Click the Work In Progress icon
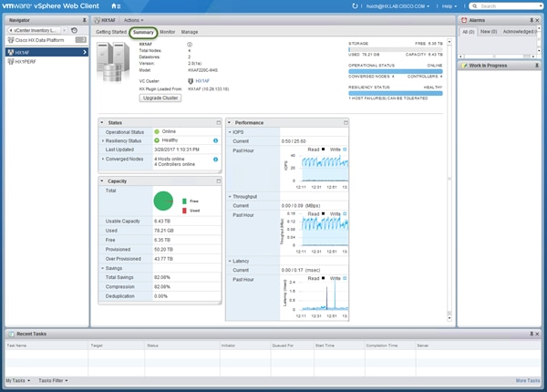 (x=464, y=66)
